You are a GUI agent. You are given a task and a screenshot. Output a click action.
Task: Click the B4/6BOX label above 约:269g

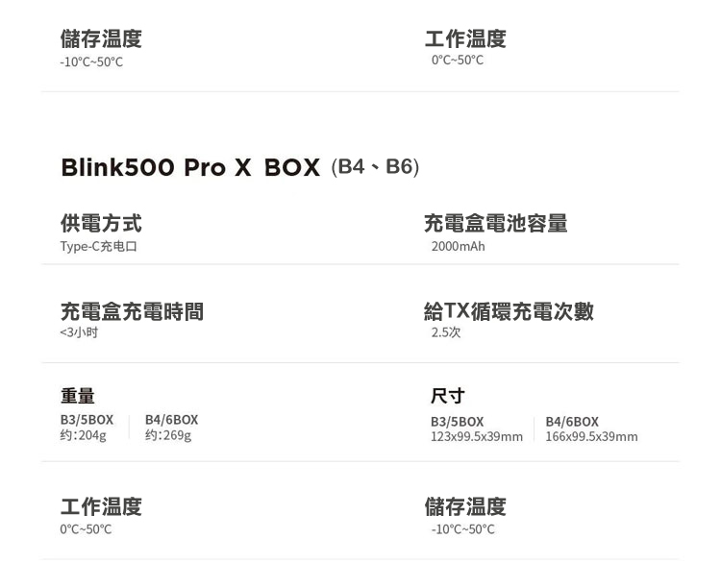171,420
